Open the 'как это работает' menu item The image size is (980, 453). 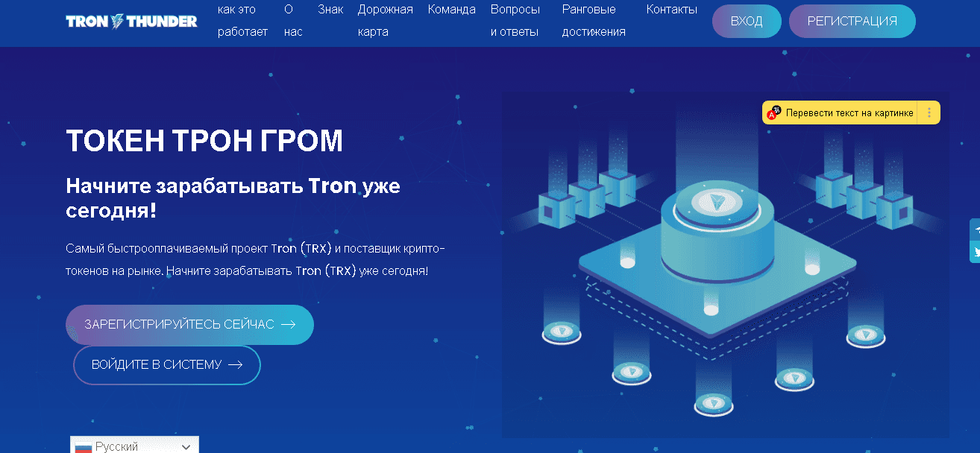242,21
